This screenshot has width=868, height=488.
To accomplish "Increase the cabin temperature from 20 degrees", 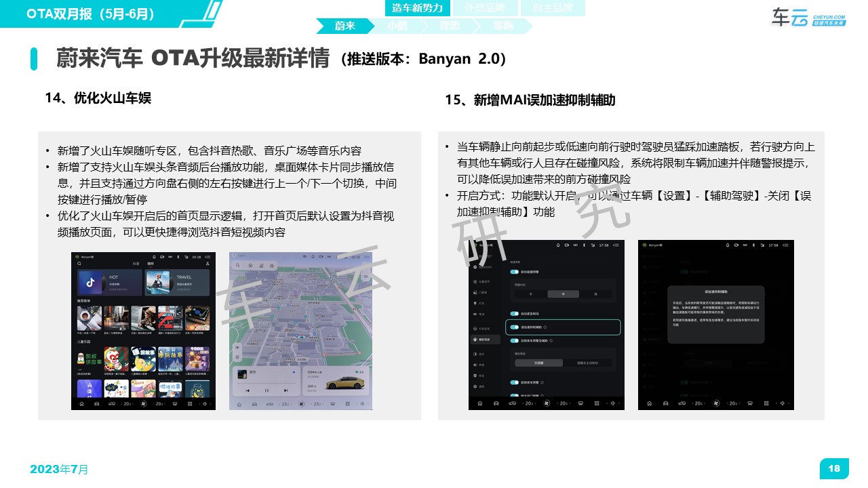I will pyautogui.click(x=133, y=404).
